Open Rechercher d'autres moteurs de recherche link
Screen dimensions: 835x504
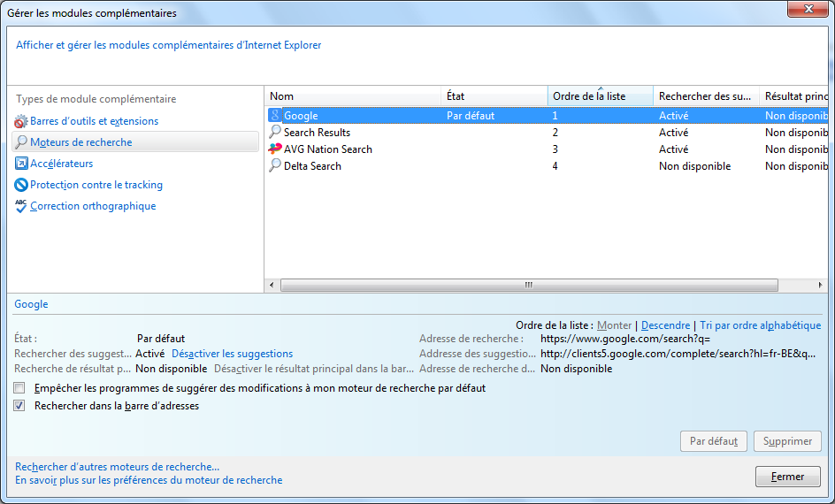tap(117, 467)
